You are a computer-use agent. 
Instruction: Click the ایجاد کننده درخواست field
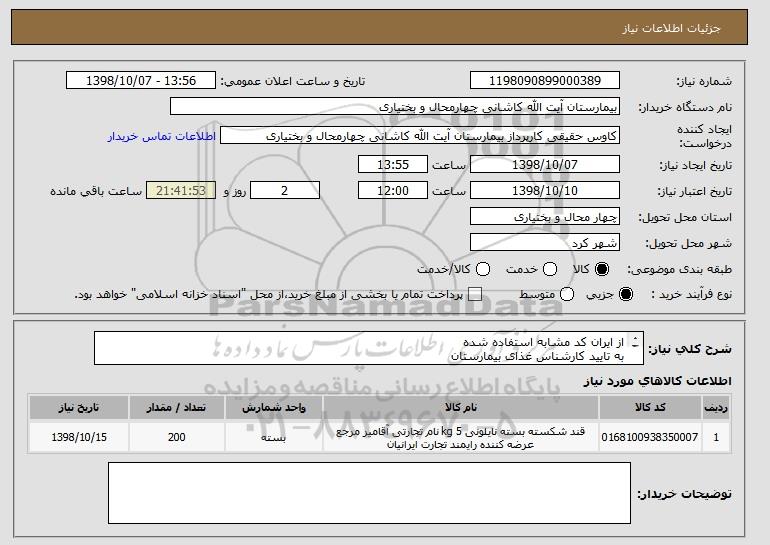[x=420, y=136]
